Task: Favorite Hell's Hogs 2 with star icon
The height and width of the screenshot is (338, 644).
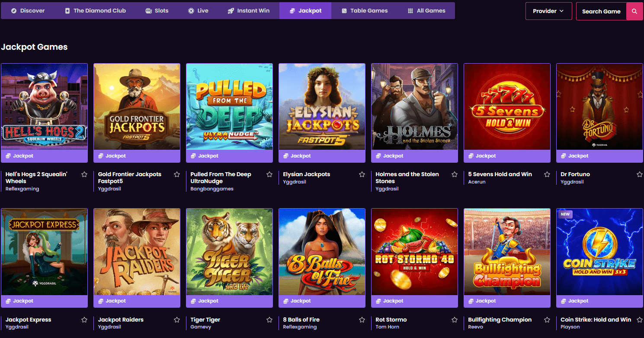Action: point(84,174)
